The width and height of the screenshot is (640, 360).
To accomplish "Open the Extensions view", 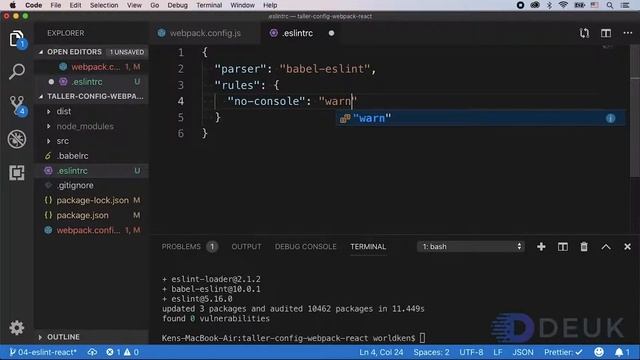I will click(17, 173).
